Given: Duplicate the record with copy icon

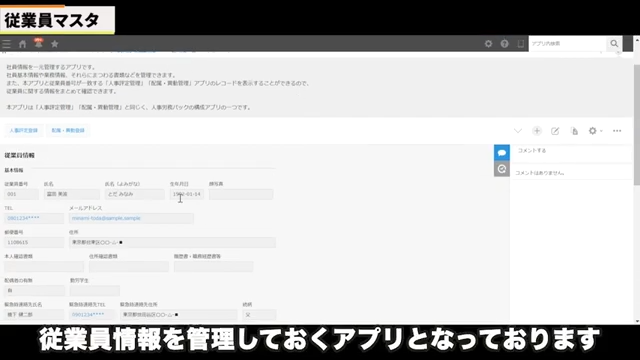Looking at the screenshot, I should coord(574,131).
